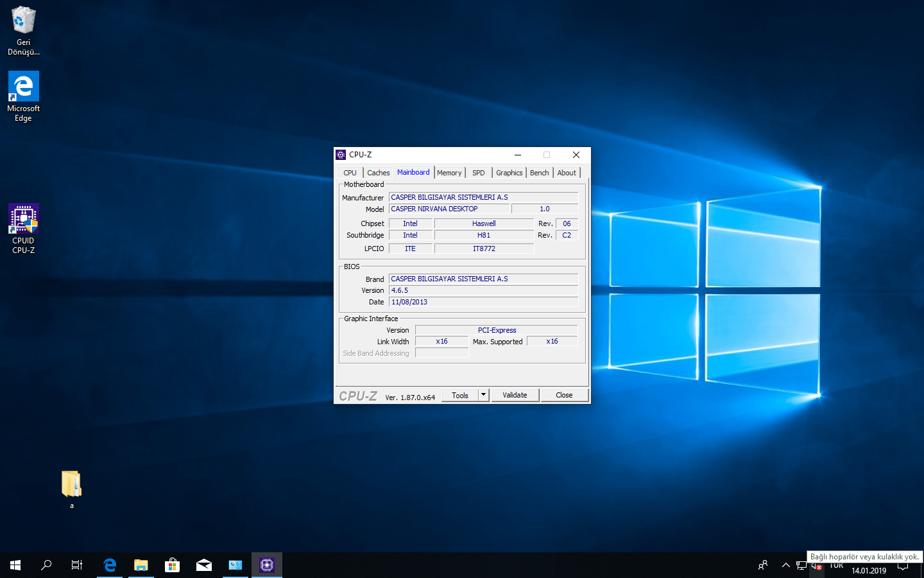Open the Recycle Bin desktop icon

[23, 30]
